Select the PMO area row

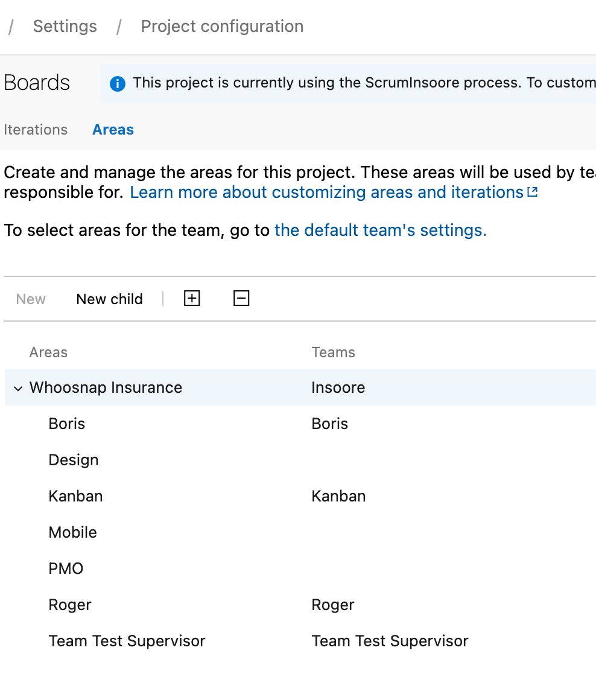click(x=66, y=568)
